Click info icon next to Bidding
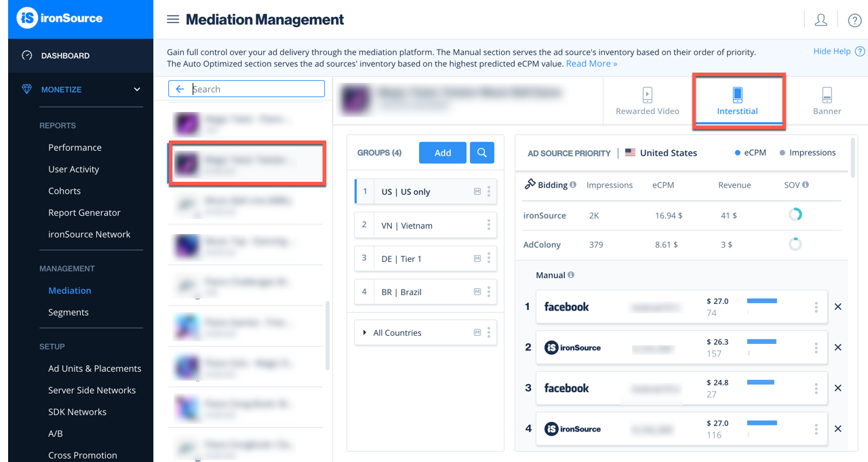The height and width of the screenshot is (462, 868). pyautogui.click(x=573, y=185)
